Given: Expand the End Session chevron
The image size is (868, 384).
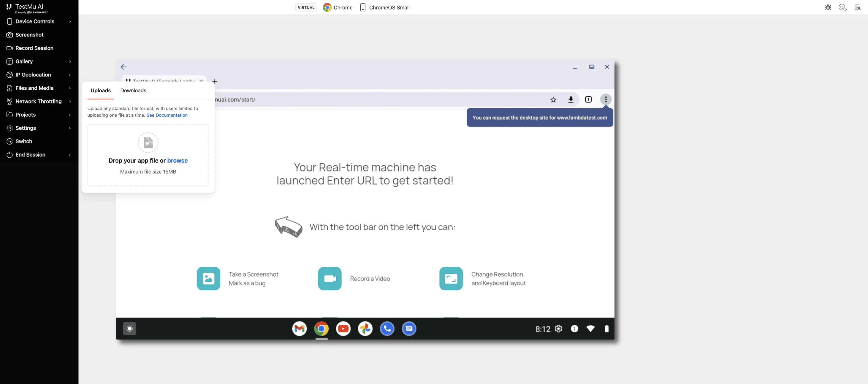Looking at the screenshot, I should (x=70, y=155).
